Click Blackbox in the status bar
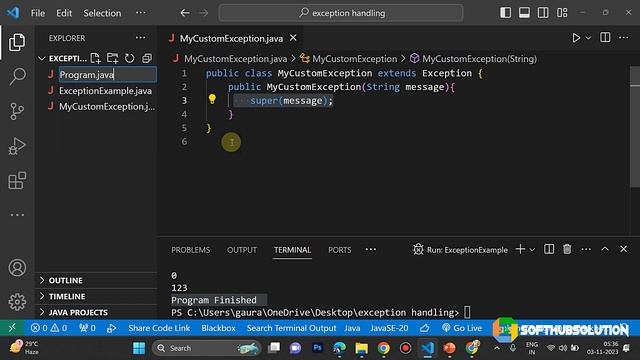The height and width of the screenshot is (360, 640). [x=218, y=328]
